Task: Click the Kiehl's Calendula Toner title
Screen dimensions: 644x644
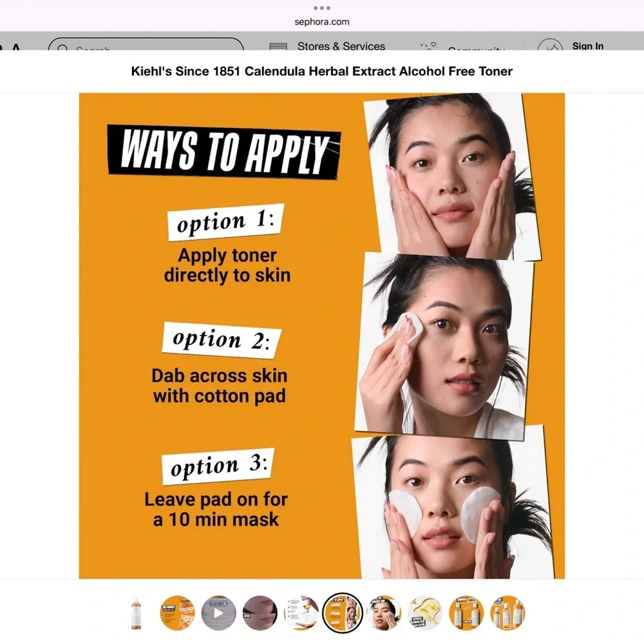Action: coord(321,71)
